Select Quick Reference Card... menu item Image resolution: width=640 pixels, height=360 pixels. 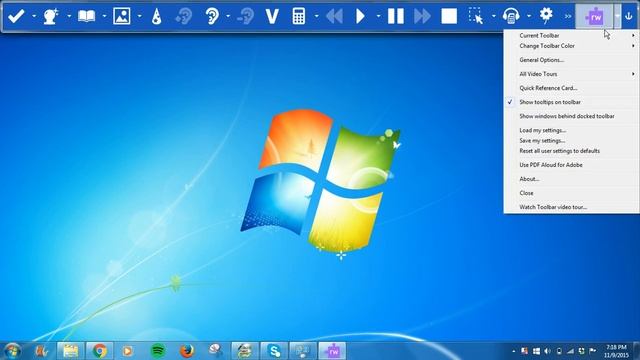coord(571,88)
